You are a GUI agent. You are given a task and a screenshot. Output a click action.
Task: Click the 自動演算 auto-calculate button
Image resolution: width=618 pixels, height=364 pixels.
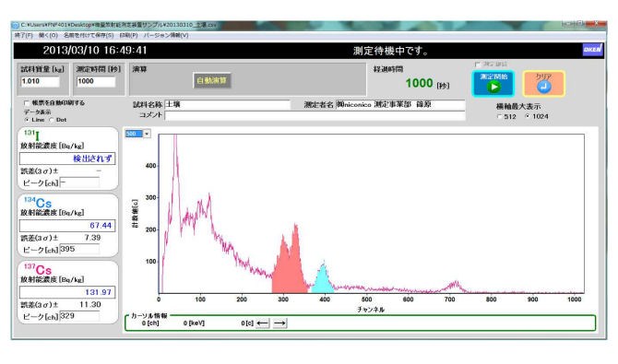pos(211,80)
